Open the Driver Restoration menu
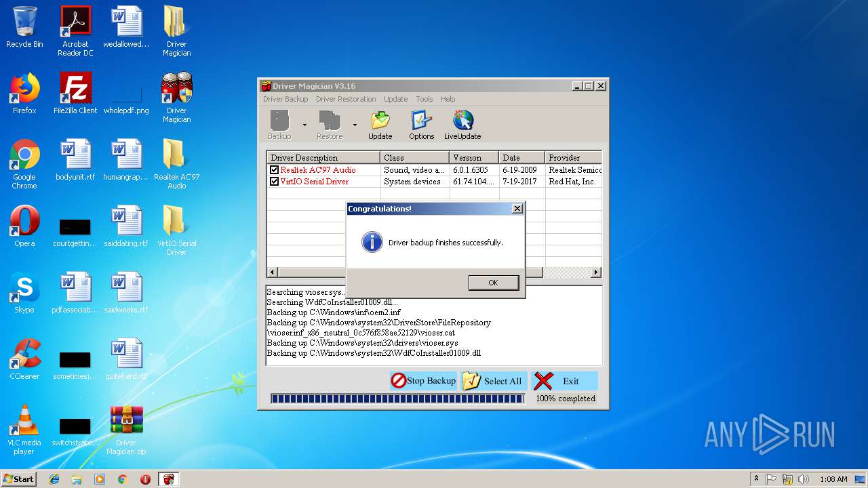 click(346, 99)
